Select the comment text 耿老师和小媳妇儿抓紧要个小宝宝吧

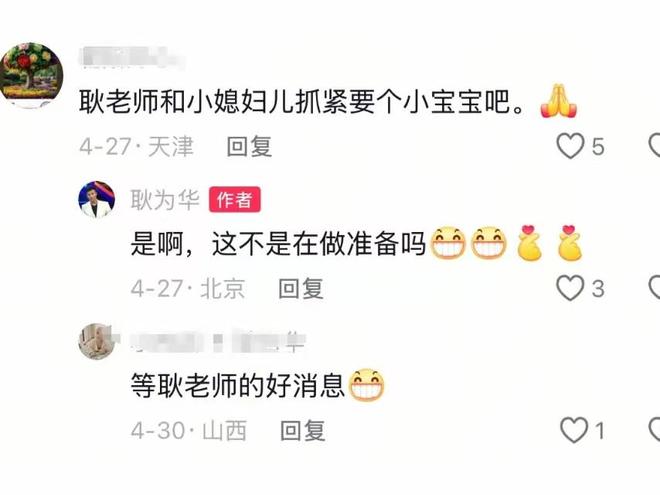click(x=302, y=101)
